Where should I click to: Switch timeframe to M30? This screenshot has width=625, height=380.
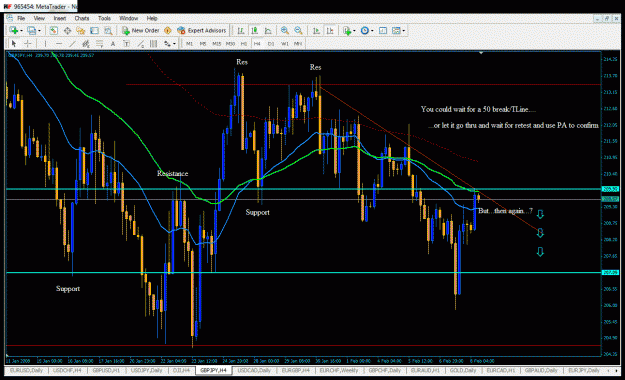[230, 43]
